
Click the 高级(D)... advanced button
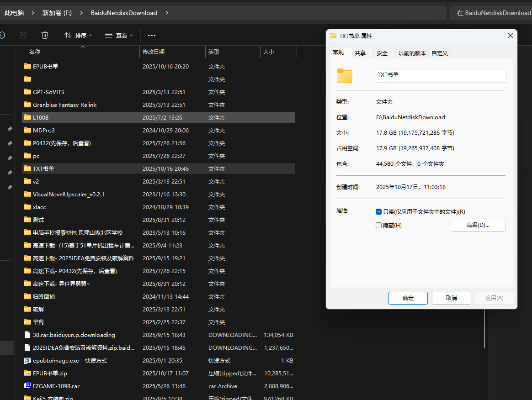478,225
